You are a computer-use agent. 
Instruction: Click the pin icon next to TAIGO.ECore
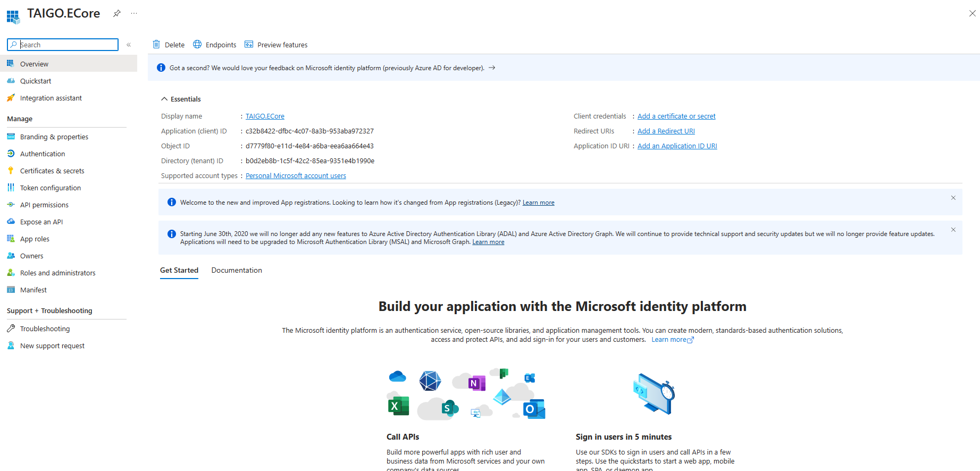[x=117, y=14]
